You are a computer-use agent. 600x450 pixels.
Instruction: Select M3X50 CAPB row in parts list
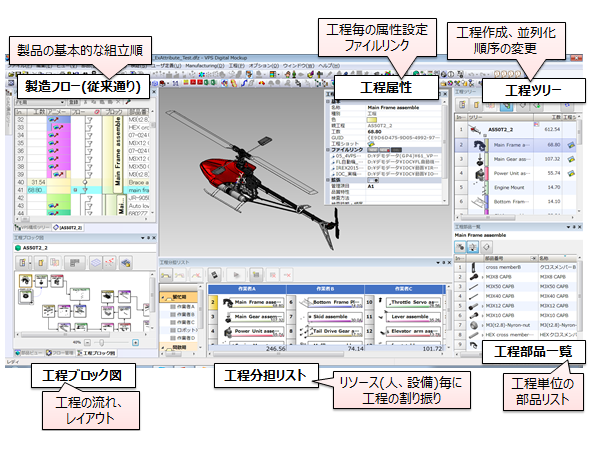tap(517, 287)
